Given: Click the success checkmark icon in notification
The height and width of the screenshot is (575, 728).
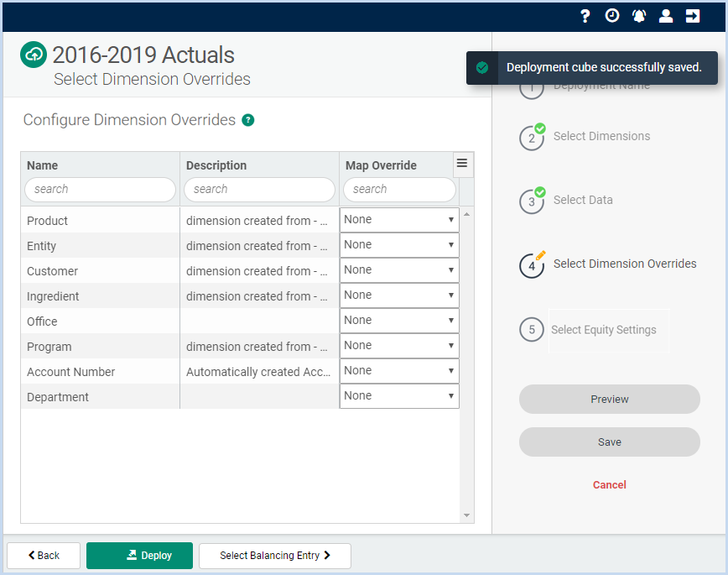Looking at the screenshot, I should click(482, 68).
